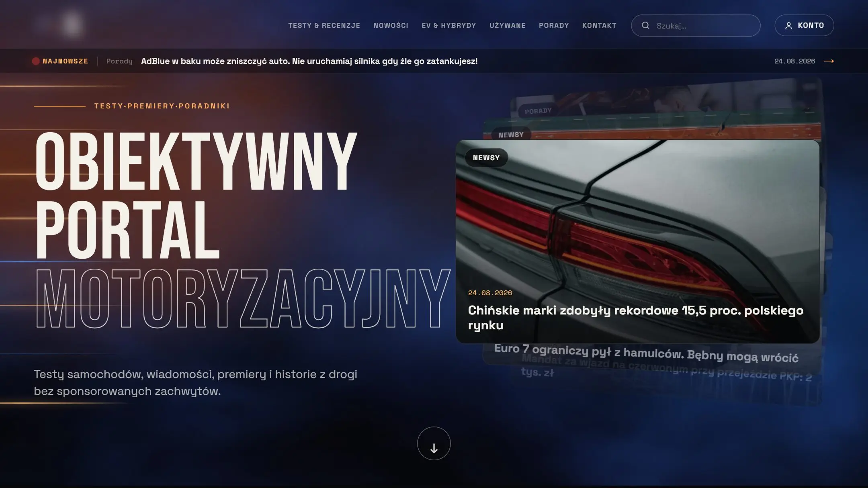Open the Euro 7 ograniczy pył card
The height and width of the screenshot is (488, 868).
[646, 353]
